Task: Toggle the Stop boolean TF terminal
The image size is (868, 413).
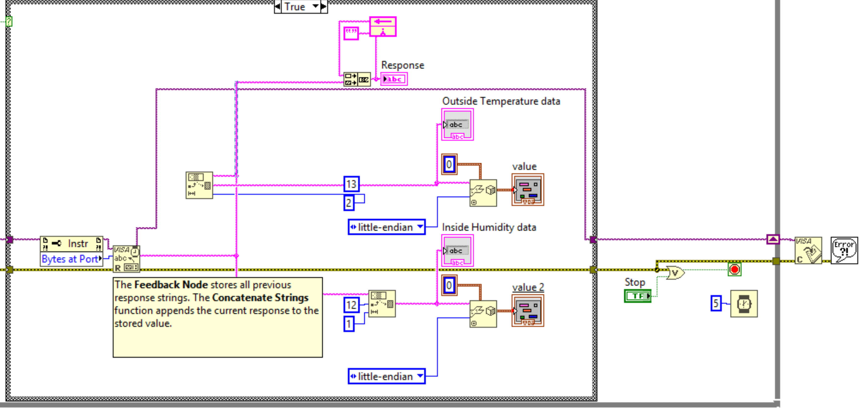Action: click(638, 296)
